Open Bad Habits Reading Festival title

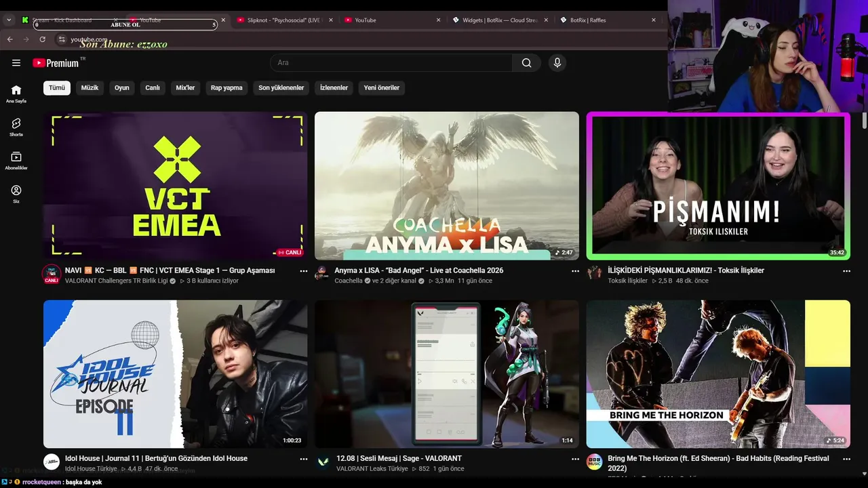pyautogui.click(x=718, y=463)
